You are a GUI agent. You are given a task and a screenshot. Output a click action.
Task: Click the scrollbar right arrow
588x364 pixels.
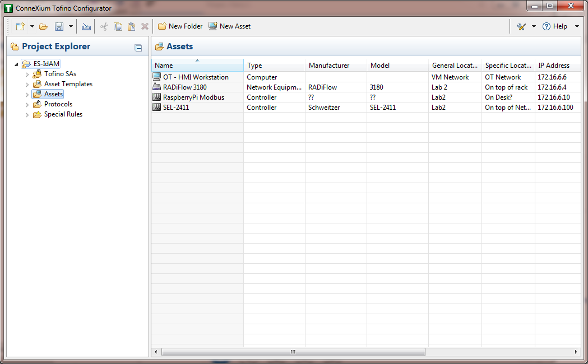576,352
